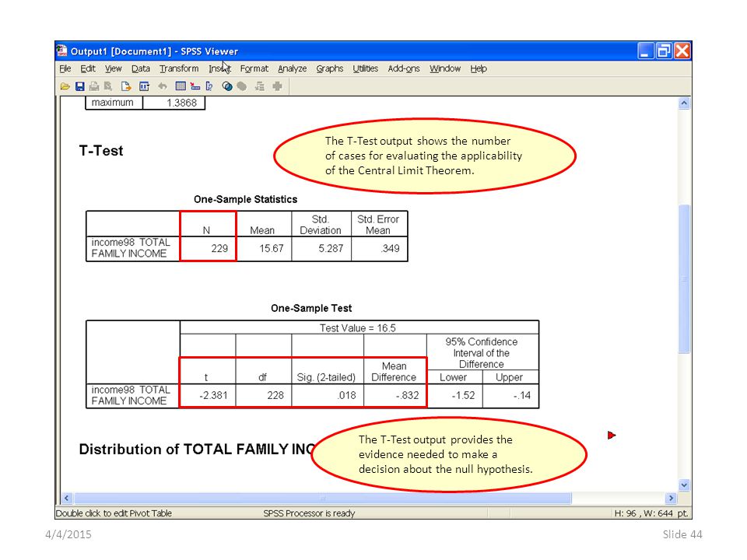Open the View menu

pos(114,68)
